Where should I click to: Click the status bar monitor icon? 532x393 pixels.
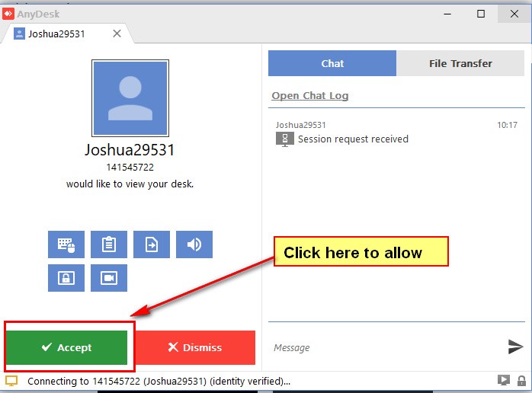(11, 381)
